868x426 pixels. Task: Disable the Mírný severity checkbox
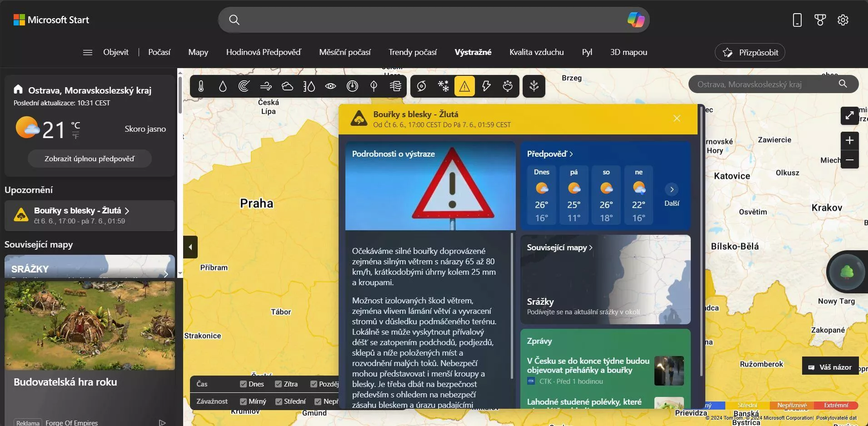coord(243,401)
